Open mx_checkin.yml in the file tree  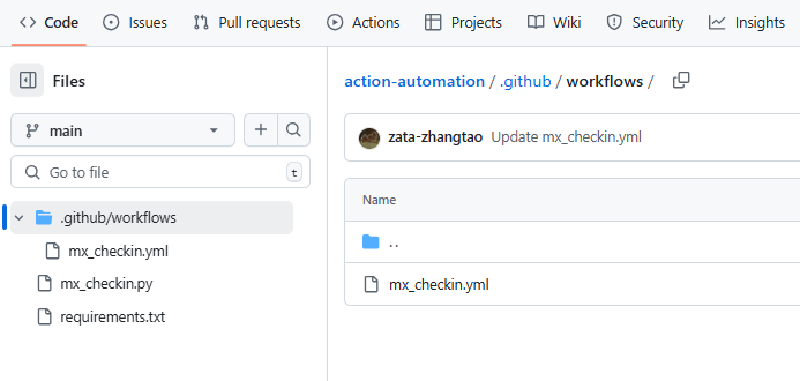[118, 251]
